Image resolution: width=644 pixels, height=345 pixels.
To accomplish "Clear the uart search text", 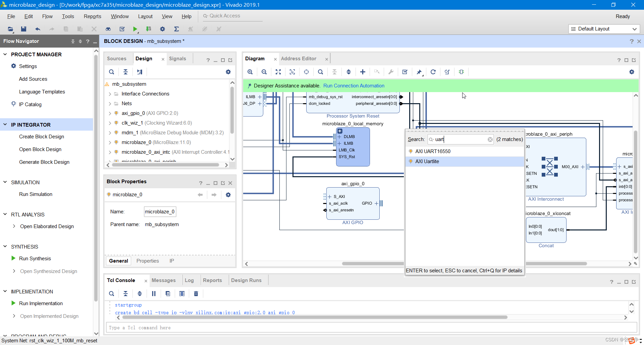I will coord(490,139).
